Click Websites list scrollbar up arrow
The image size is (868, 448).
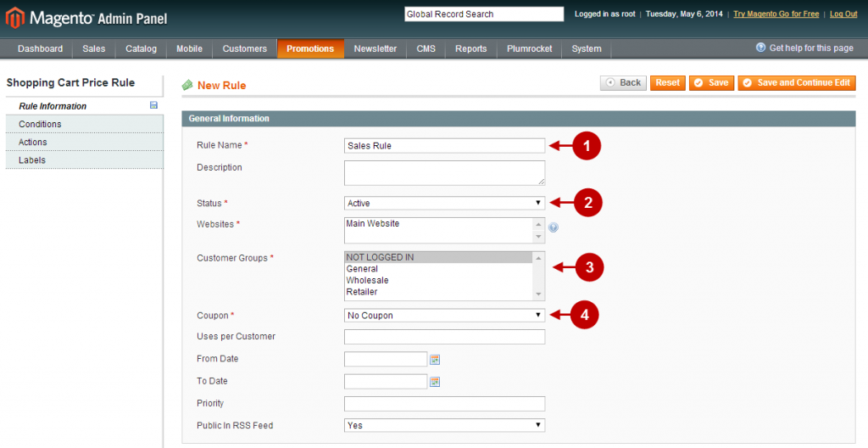(x=538, y=224)
